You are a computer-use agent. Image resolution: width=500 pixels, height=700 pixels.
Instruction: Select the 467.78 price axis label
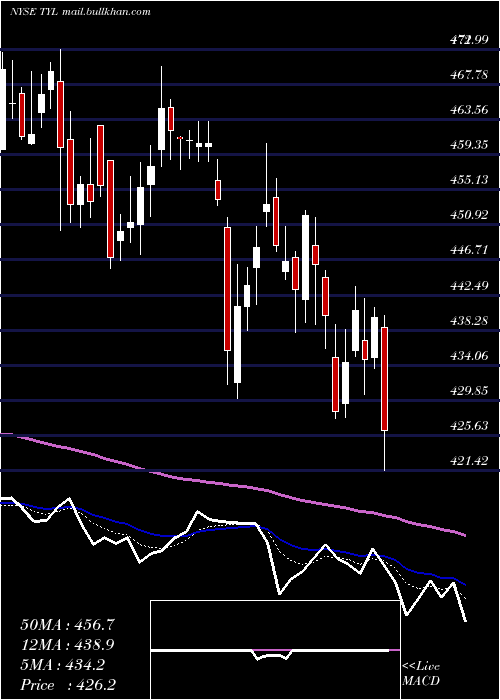tap(469, 75)
